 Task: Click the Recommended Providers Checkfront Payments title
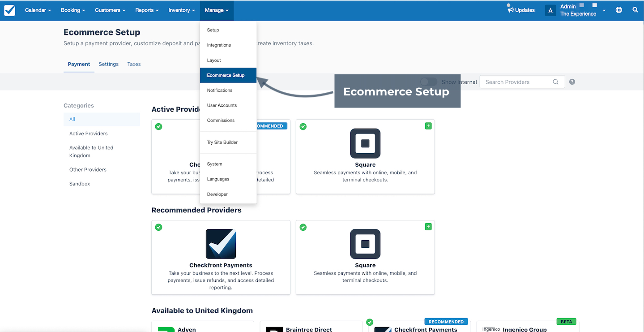point(221,265)
